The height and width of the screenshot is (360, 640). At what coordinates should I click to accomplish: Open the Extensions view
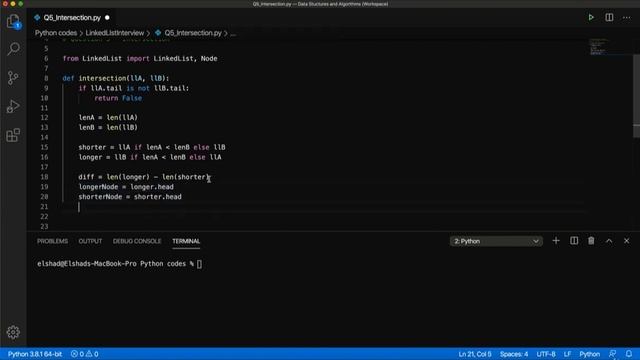[x=13, y=135]
